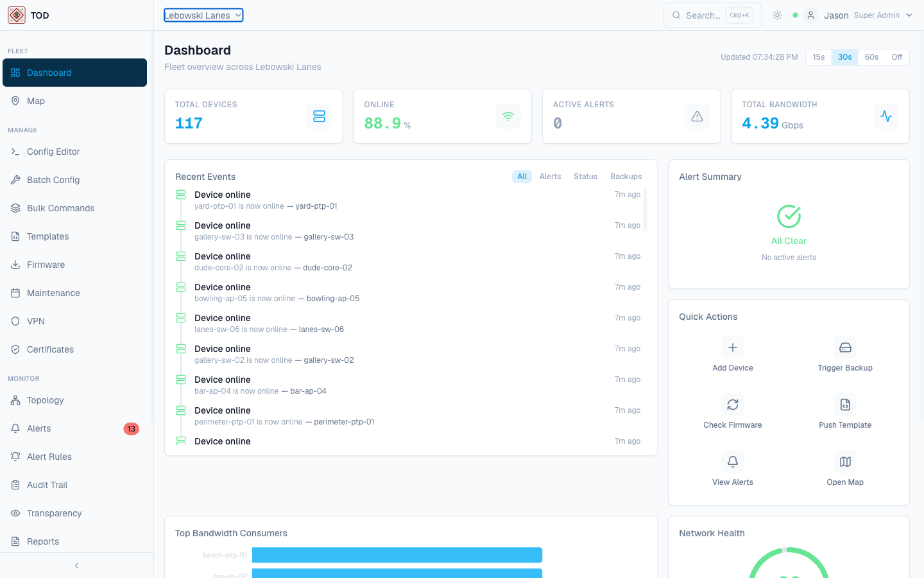This screenshot has width=924, height=578.
Task: Click the Push Template quick action
Action: click(844, 412)
